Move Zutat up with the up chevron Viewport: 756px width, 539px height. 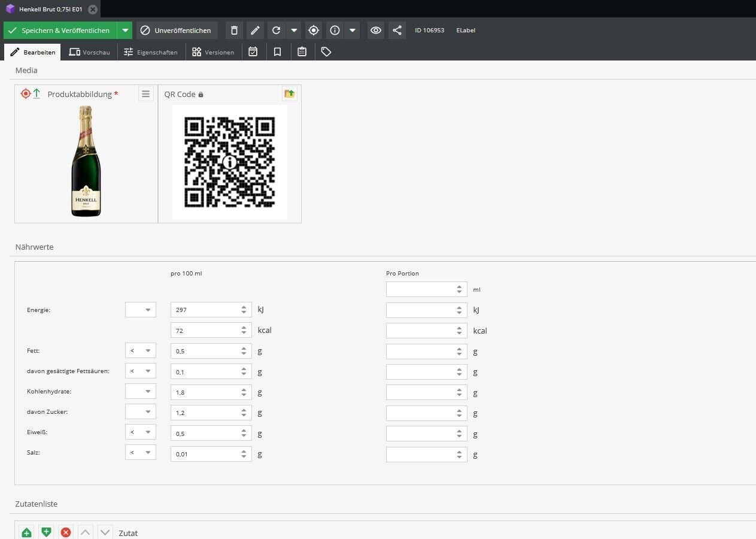pyautogui.click(x=86, y=532)
